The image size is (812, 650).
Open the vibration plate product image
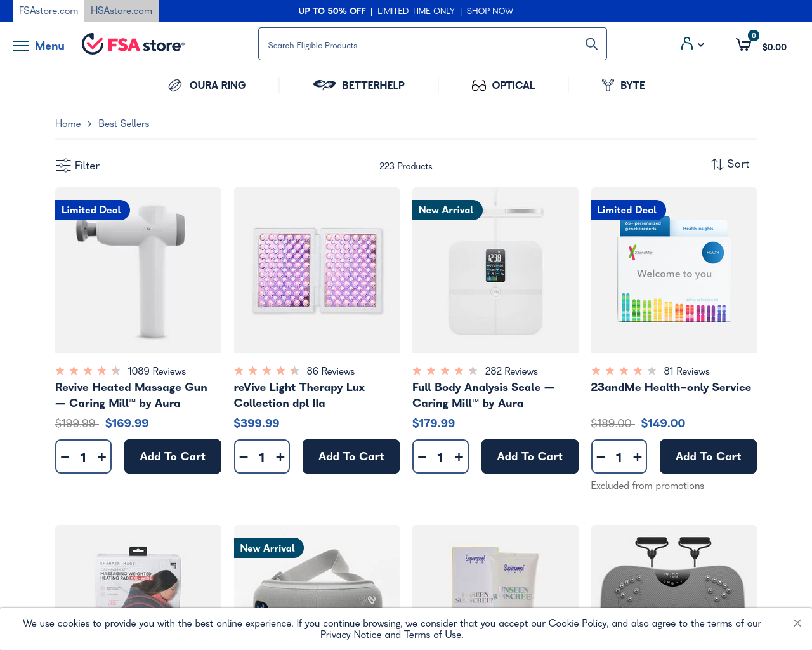click(x=674, y=566)
